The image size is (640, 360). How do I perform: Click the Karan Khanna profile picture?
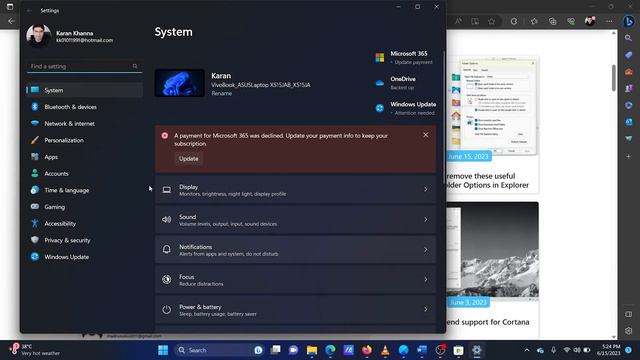(38, 36)
